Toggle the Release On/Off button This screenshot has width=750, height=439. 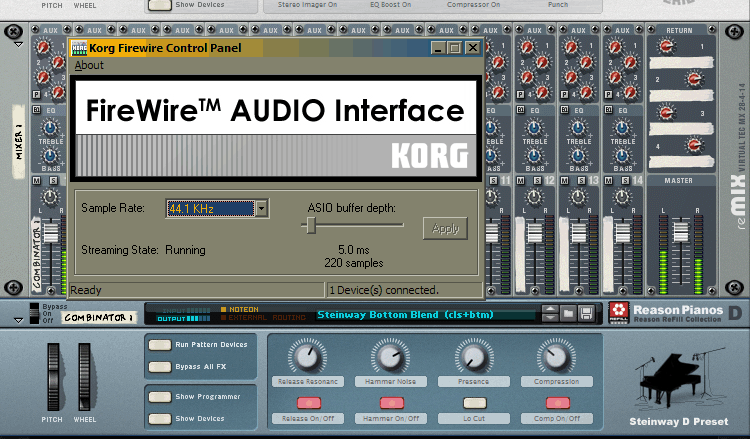[x=309, y=403]
